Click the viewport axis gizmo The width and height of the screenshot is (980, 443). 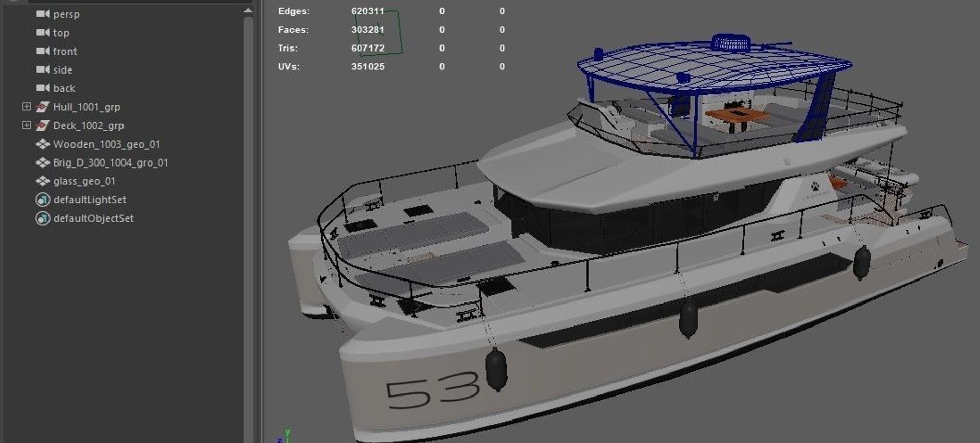(x=284, y=436)
